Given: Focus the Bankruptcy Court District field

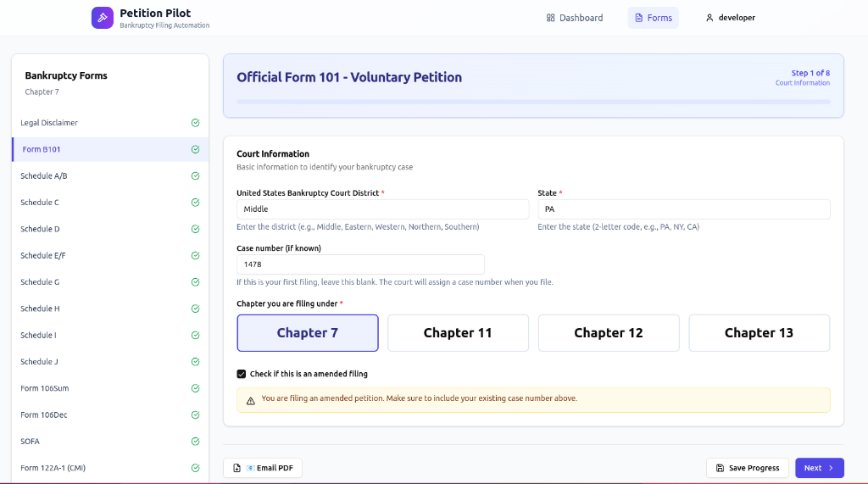Looking at the screenshot, I should pos(382,209).
